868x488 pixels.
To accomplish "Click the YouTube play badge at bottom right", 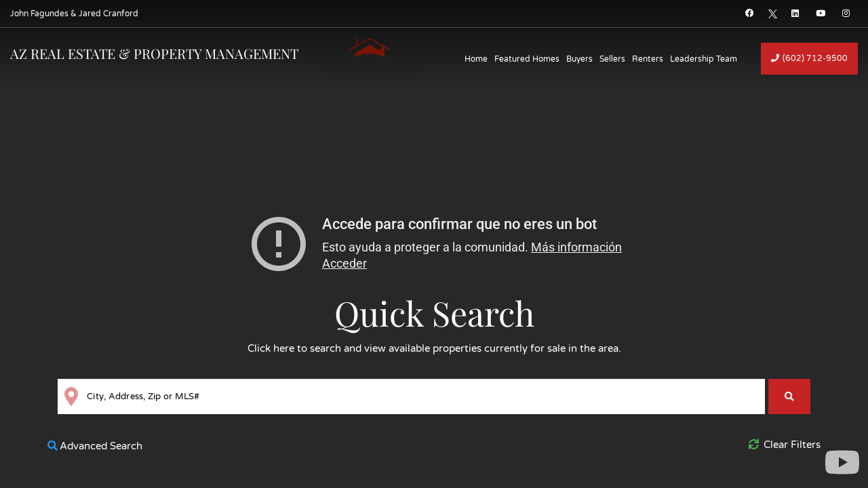I will pyautogui.click(x=842, y=462).
